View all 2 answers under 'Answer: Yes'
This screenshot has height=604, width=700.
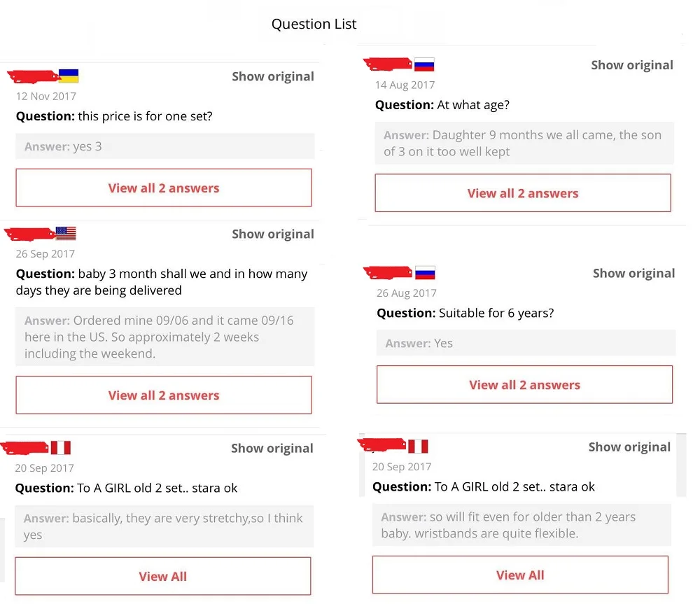coord(524,384)
